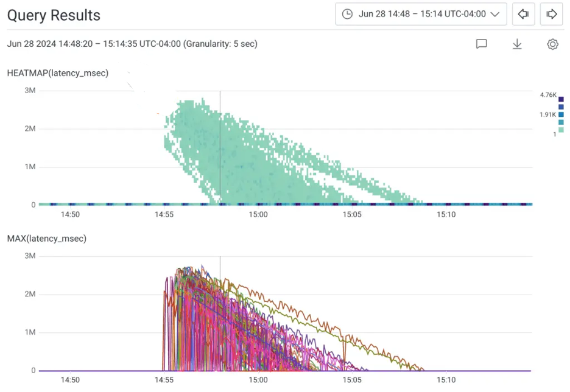Step time range backward with left arrow button
This screenshot has height=392, width=570.
(523, 14)
